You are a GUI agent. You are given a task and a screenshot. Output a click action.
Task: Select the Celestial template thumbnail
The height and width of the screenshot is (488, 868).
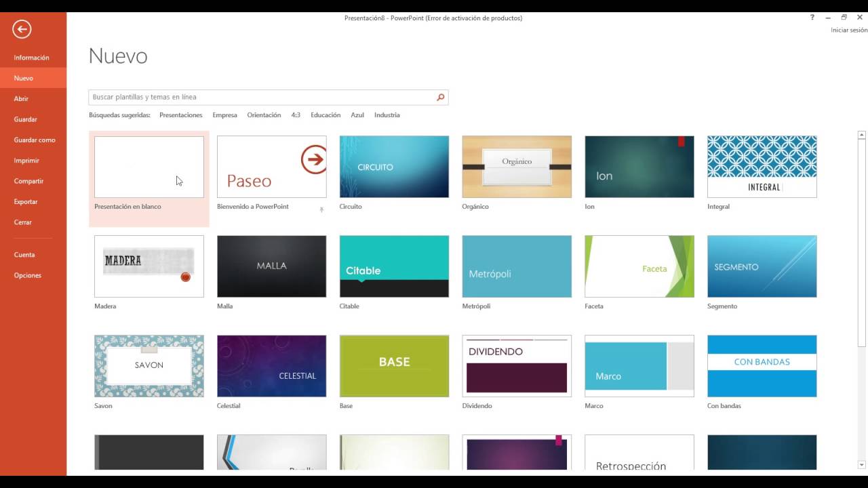click(x=272, y=366)
